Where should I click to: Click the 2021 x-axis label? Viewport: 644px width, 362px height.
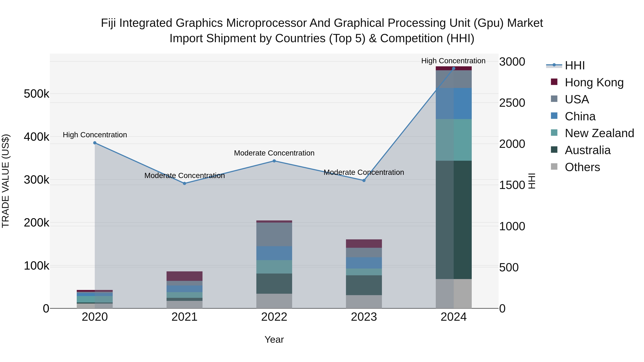pos(184,317)
